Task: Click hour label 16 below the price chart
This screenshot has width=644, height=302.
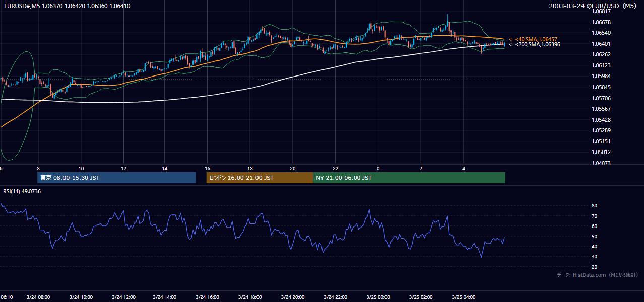Action: click(x=208, y=168)
